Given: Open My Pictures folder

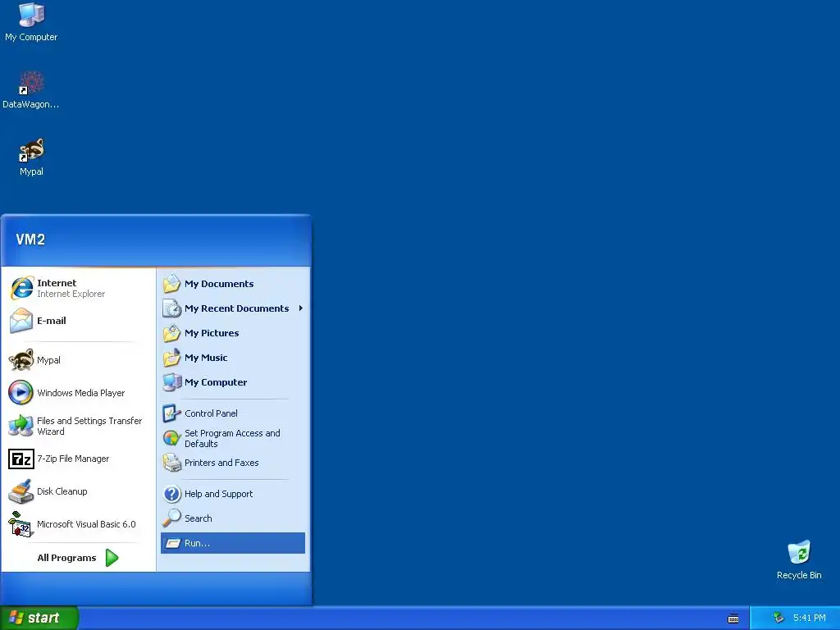Looking at the screenshot, I should [232, 333].
